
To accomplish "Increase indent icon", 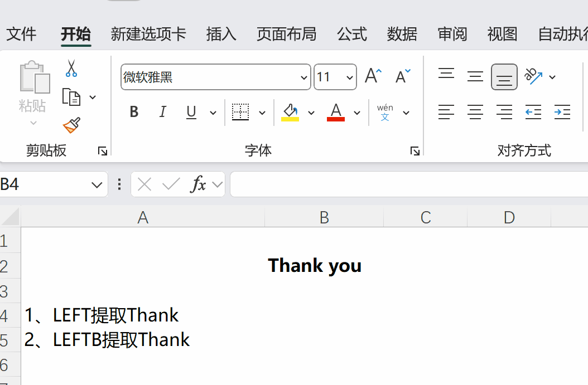I will (x=562, y=112).
